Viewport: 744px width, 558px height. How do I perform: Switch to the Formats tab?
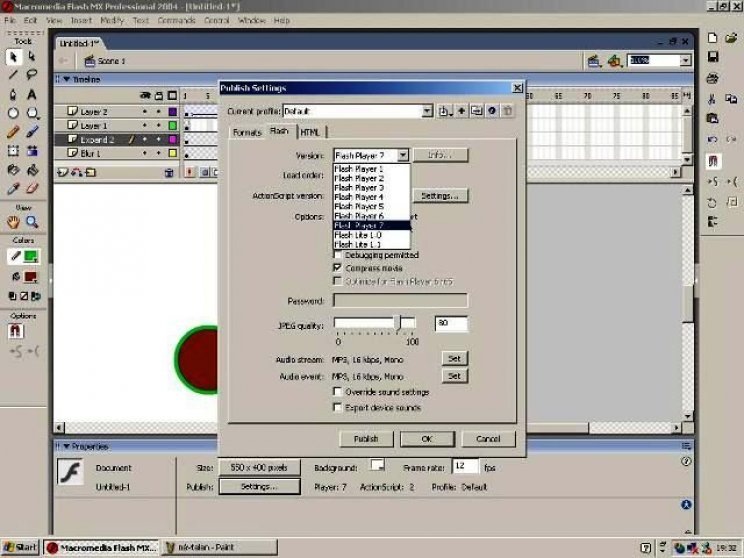[x=247, y=132]
